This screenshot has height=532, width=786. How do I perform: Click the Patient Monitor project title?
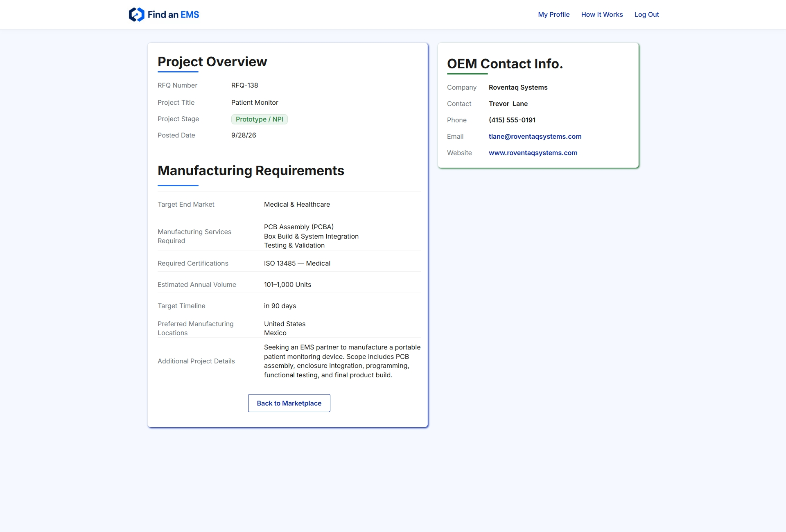255,102
